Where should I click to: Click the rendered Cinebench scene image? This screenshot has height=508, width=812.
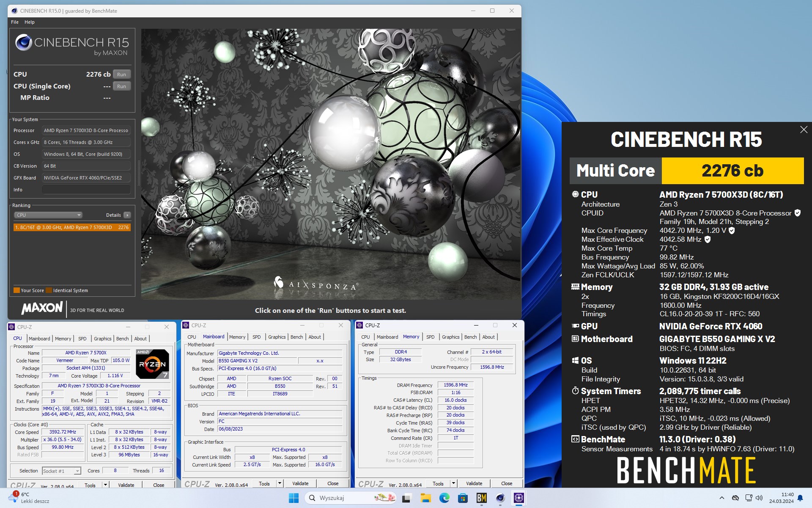(x=331, y=164)
